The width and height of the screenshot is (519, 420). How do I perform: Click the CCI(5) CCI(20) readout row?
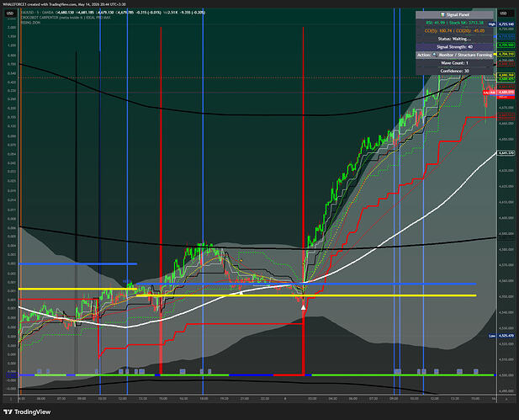[x=454, y=31]
